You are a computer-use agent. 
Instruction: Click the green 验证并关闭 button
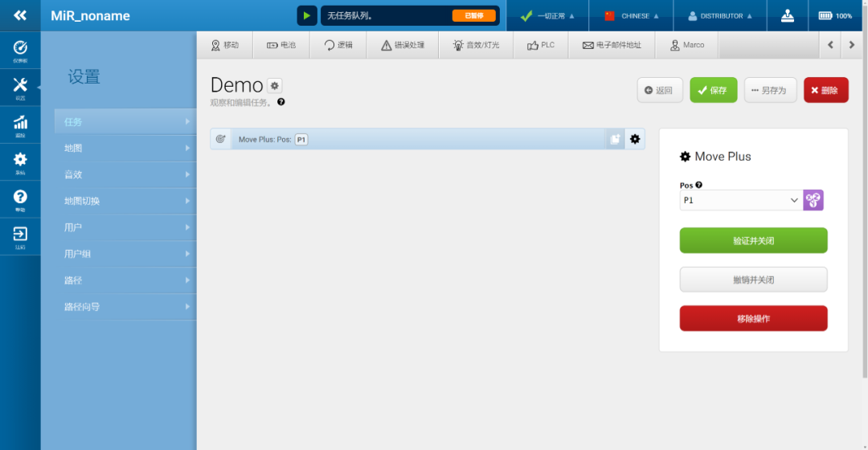coord(753,240)
